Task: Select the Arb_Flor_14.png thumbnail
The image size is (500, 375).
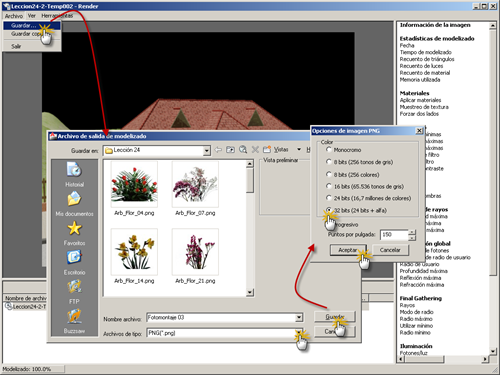Action: tap(134, 252)
